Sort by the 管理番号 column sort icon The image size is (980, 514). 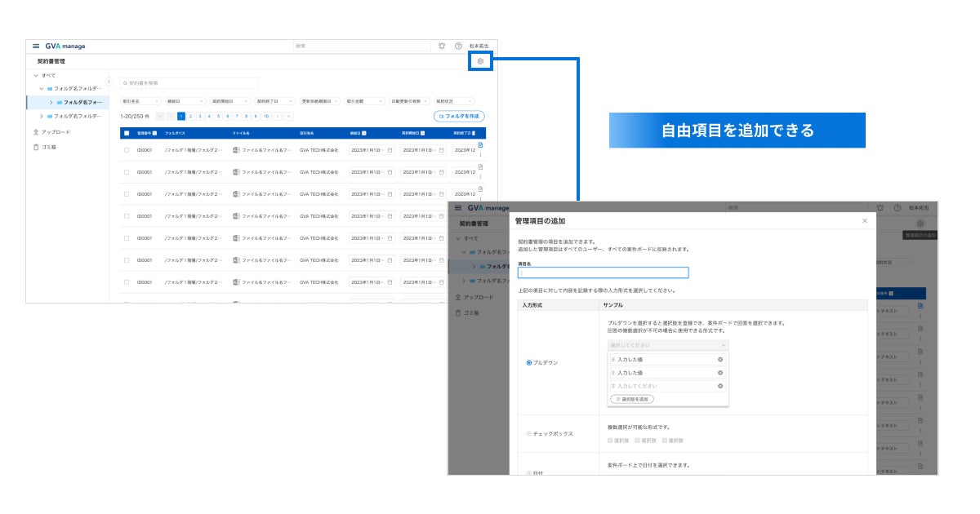tap(154, 132)
